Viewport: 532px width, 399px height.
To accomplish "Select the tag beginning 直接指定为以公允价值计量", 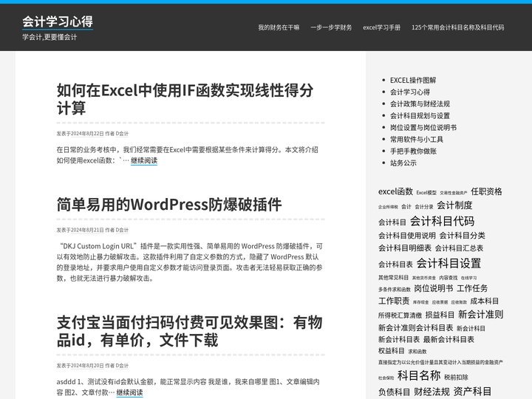I will click(440, 363).
